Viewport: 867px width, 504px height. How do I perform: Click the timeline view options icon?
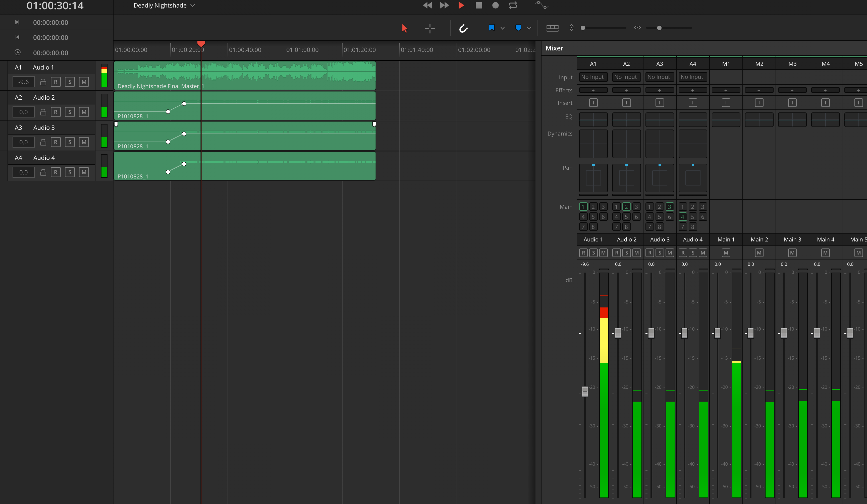(552, 28)
